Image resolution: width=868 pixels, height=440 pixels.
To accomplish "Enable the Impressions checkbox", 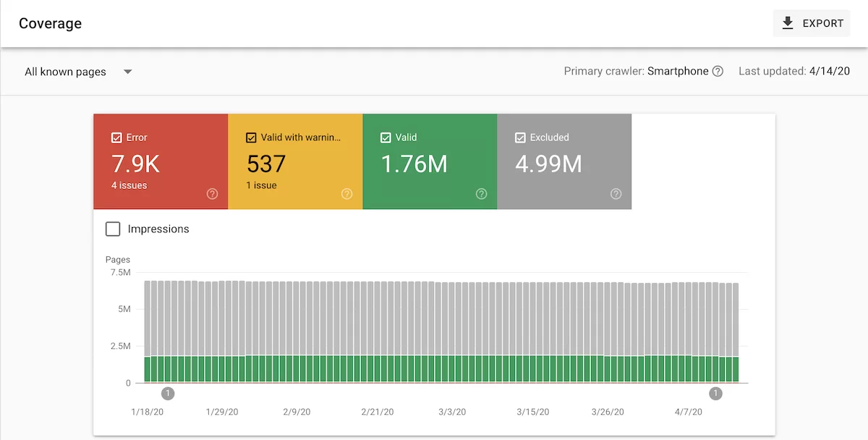I will point(113,229).
